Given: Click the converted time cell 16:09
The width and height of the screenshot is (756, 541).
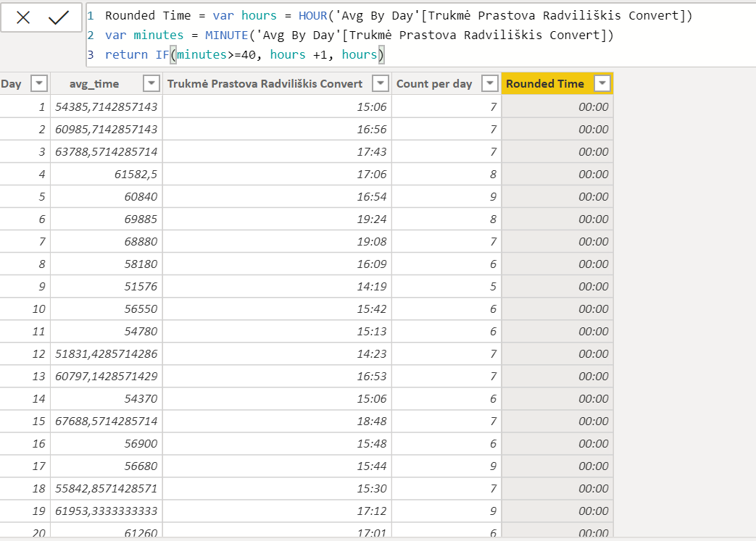Looking at the screenshot, I should 277,264.
